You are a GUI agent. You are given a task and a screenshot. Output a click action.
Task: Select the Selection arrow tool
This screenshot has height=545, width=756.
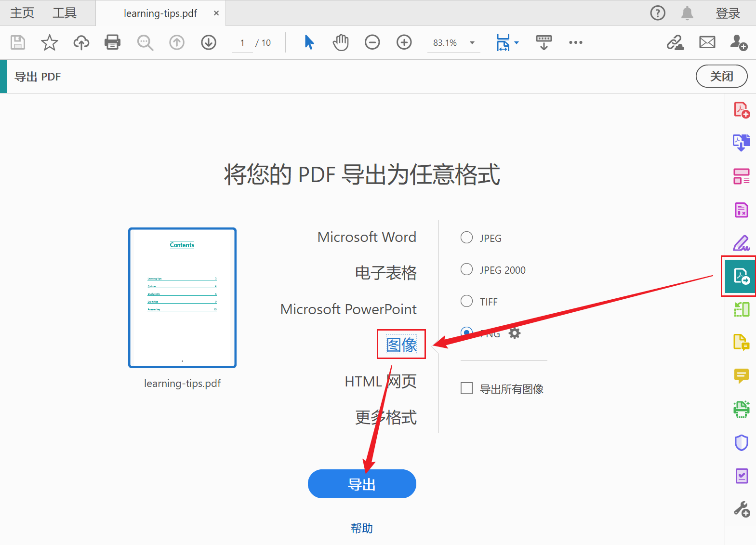click(309, 42)
